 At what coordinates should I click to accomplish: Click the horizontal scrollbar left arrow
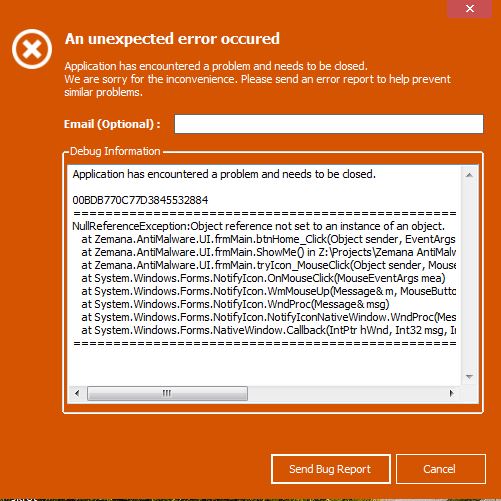(x=77, y=393)
